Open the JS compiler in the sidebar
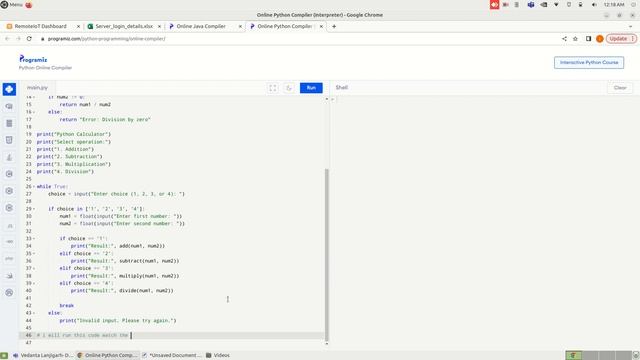 [9, 225]
